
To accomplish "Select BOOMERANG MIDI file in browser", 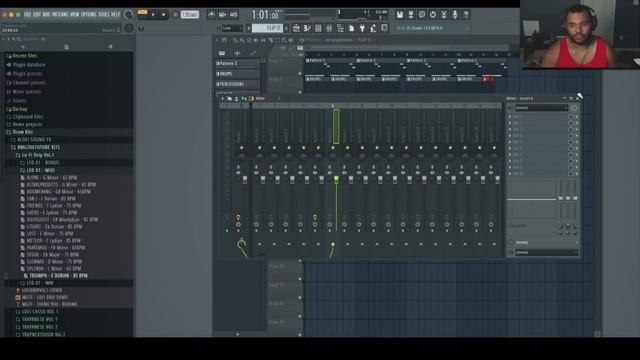I will pyautogui.click(x=58, y=192).
